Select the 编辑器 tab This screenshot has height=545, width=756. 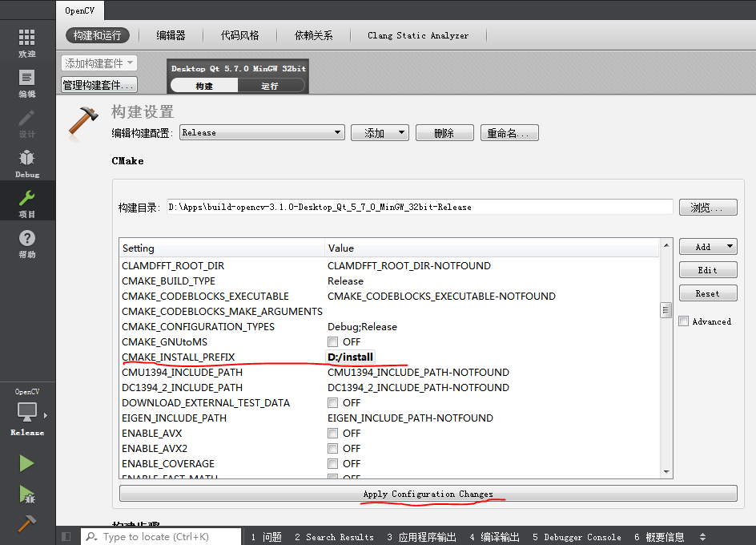tap(171, 35)
